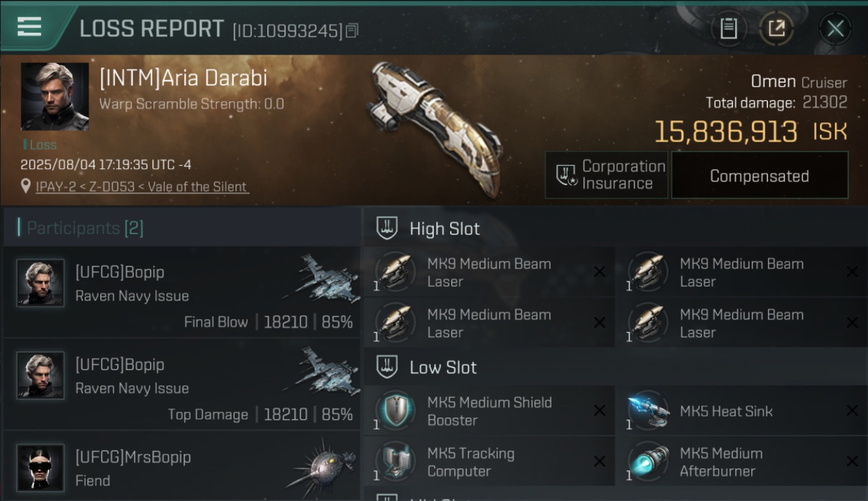Click the X beside MK5 Medium Shield Booster
The height and width of the screenshot is (501, 868).
(x=600, y=411)
